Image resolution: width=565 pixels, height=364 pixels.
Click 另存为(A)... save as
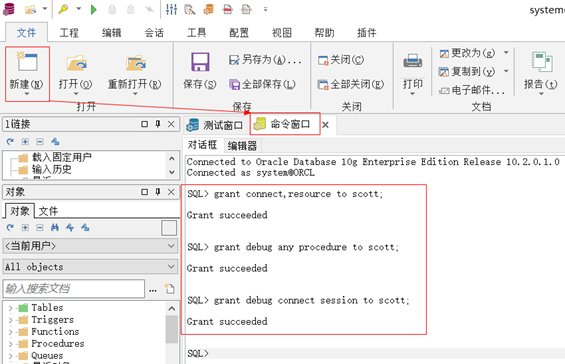[265, 60]
